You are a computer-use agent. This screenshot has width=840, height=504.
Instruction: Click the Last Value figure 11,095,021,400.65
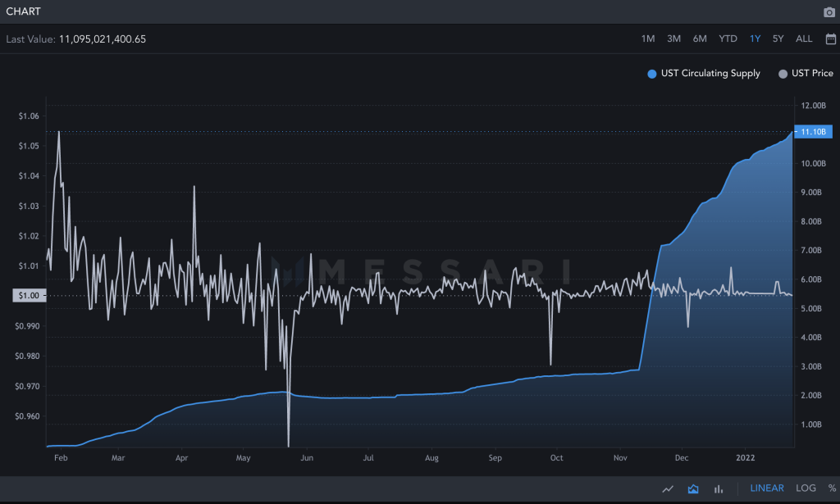click(103, 39)
